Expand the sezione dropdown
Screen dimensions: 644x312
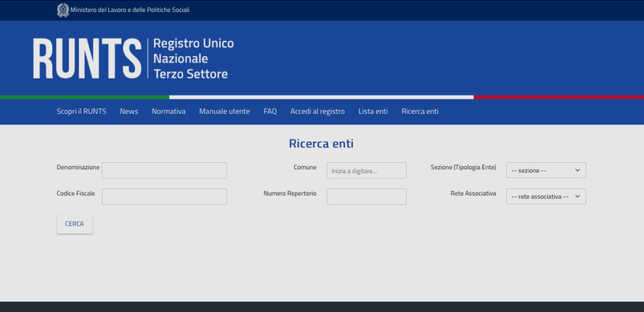click(x=546, y=170)
